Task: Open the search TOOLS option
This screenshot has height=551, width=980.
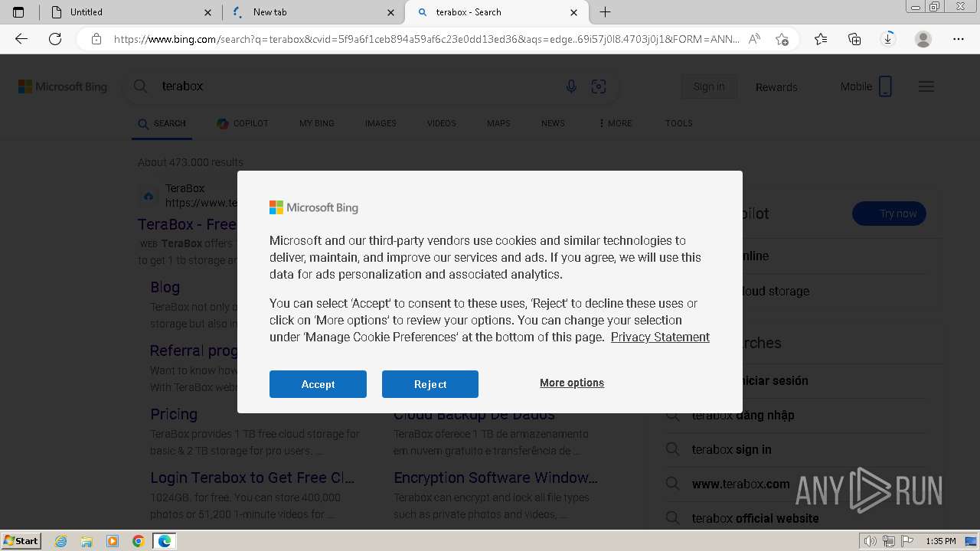Action: point(679,123)
